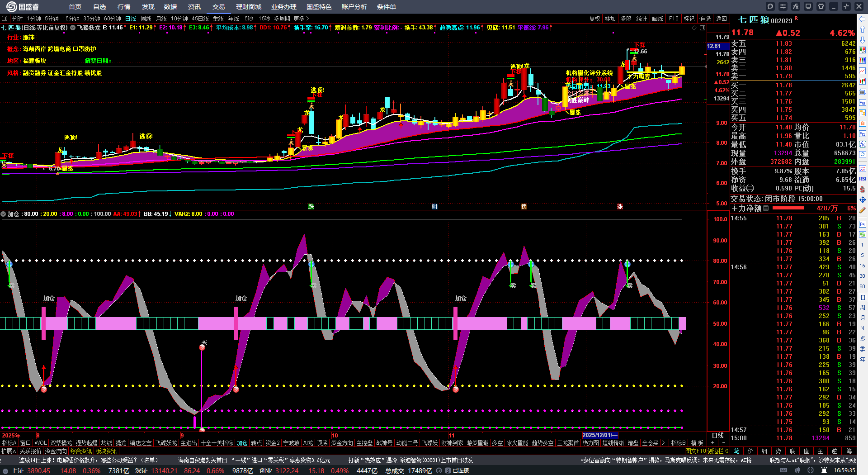The height and width of the screenshot is (475, 868).
Task: Click the left back arrow in right sidebar
Action: pyautogui.click(x=863, y=19)
